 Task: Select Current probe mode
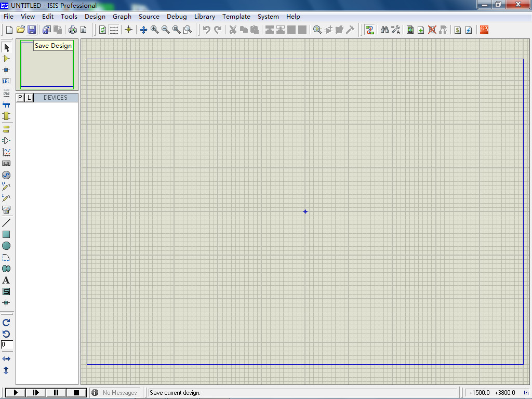[6, 197]
